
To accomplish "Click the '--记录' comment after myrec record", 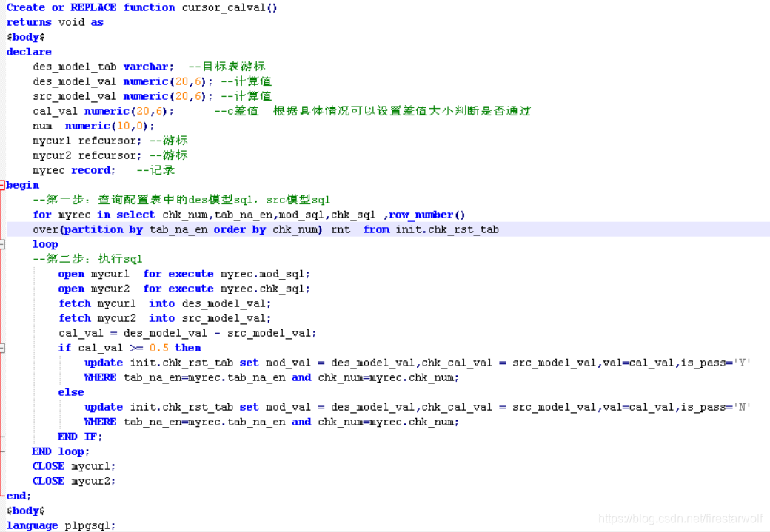I will 155,170.
